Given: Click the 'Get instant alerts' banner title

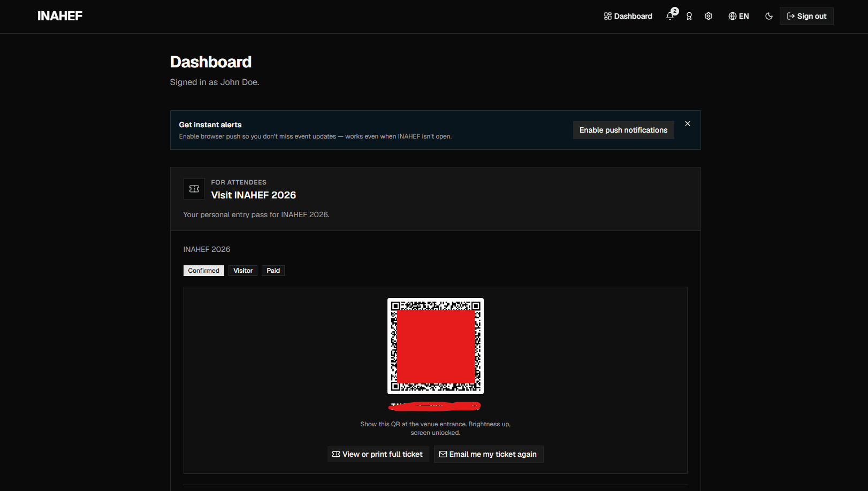Looking at the screenshot, I should click(x=210, y=125).
